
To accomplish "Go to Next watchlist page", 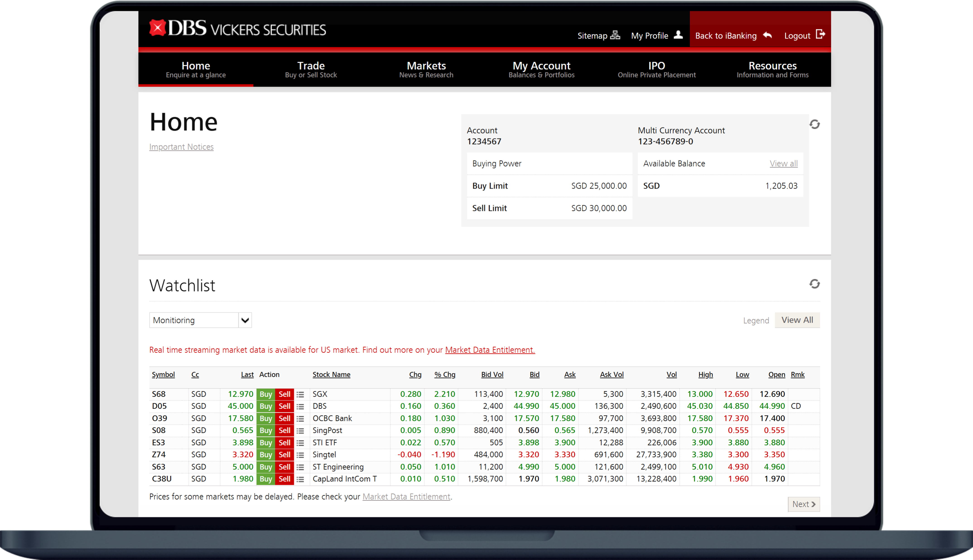I will point(804,504).
